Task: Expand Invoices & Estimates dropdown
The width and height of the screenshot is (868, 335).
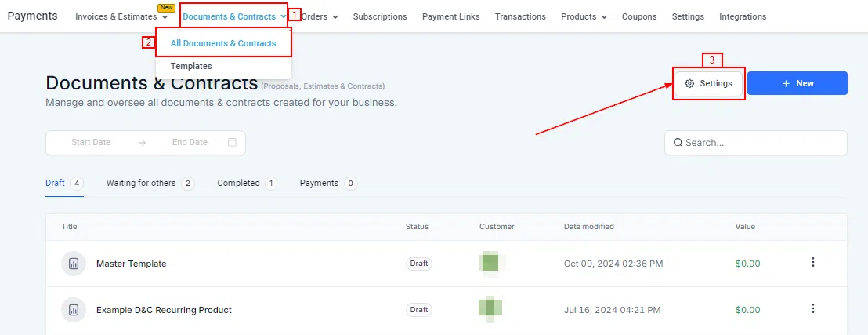Action: [x=121, y=16]
